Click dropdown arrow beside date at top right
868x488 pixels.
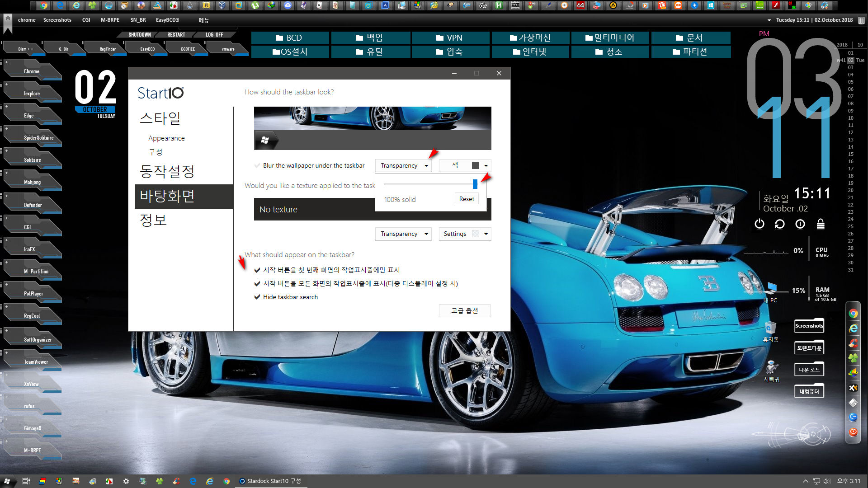[x=769, y=20]
